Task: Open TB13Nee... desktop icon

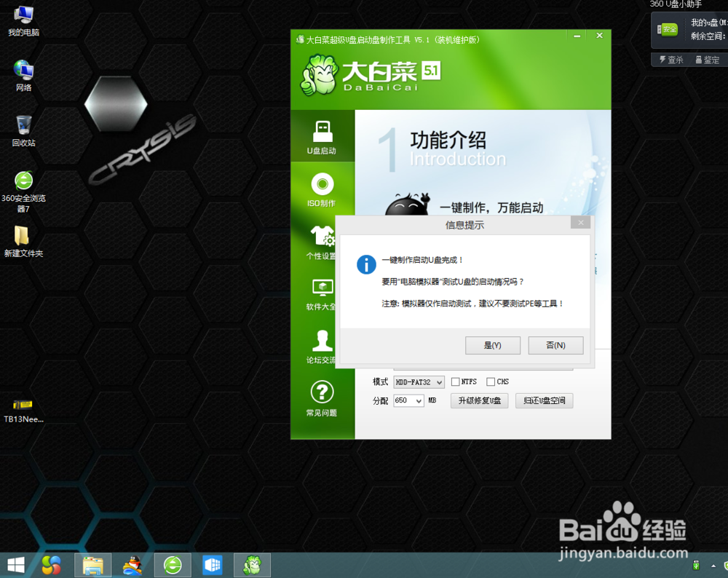Action: (x=23, y=411)
